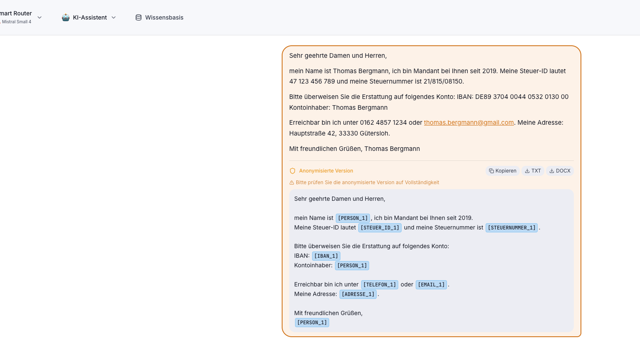Click the KI-Assistent robot icon

(x=66, y=18)
